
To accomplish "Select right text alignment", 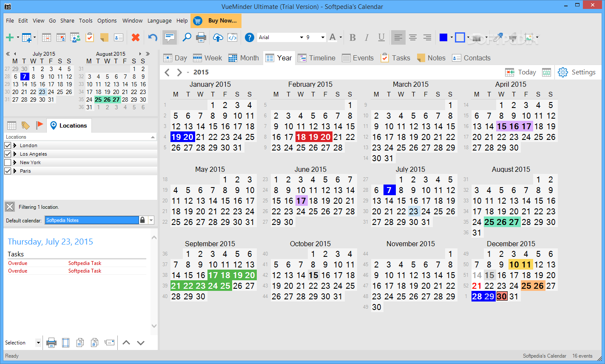I will (427, 37).
